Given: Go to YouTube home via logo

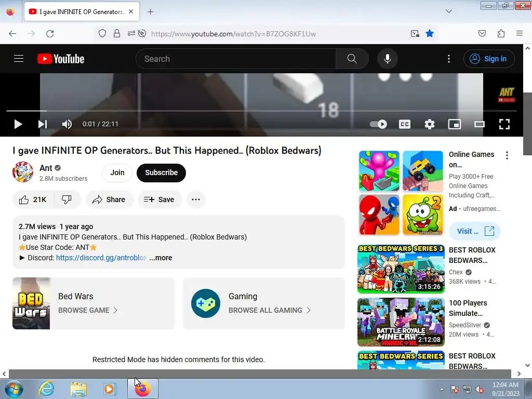Looking at the screenshot, I should pos(61,59).
